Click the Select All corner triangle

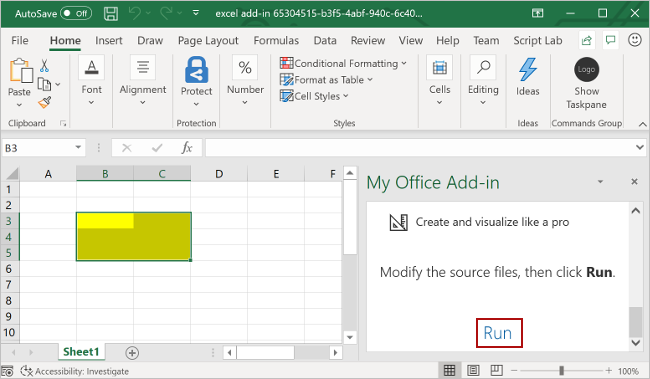coord(12,173)
